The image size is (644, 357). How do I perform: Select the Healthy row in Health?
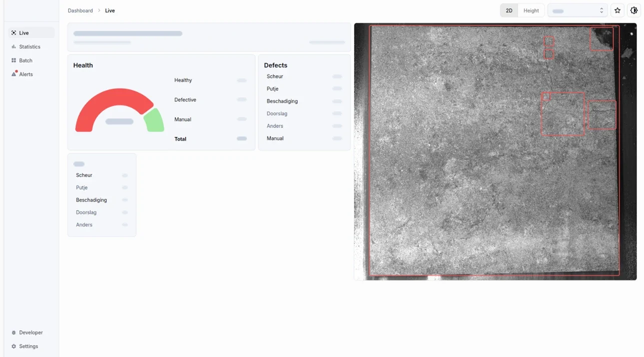(x=210, y=80)
